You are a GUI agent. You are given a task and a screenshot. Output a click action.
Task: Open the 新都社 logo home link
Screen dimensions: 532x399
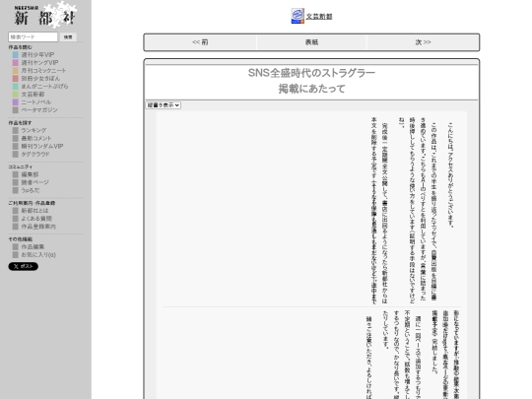point(45,16)
